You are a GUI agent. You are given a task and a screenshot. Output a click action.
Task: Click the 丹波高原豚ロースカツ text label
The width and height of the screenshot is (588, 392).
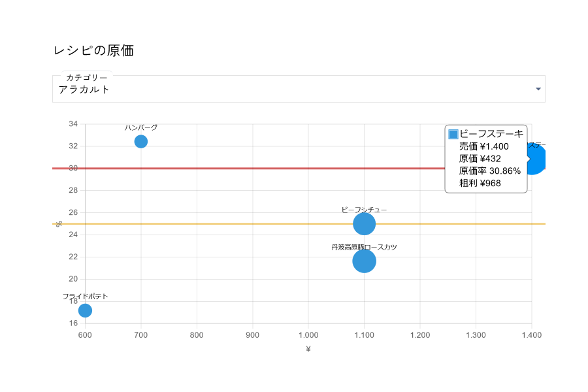coord(364,247)
